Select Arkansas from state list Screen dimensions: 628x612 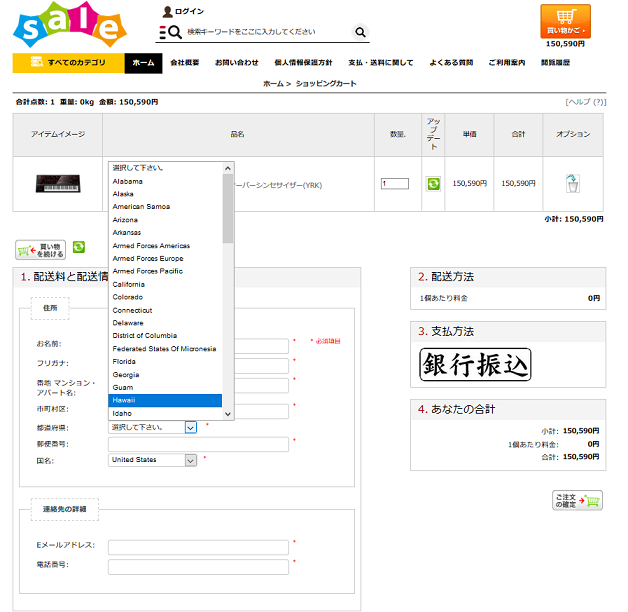165,233
